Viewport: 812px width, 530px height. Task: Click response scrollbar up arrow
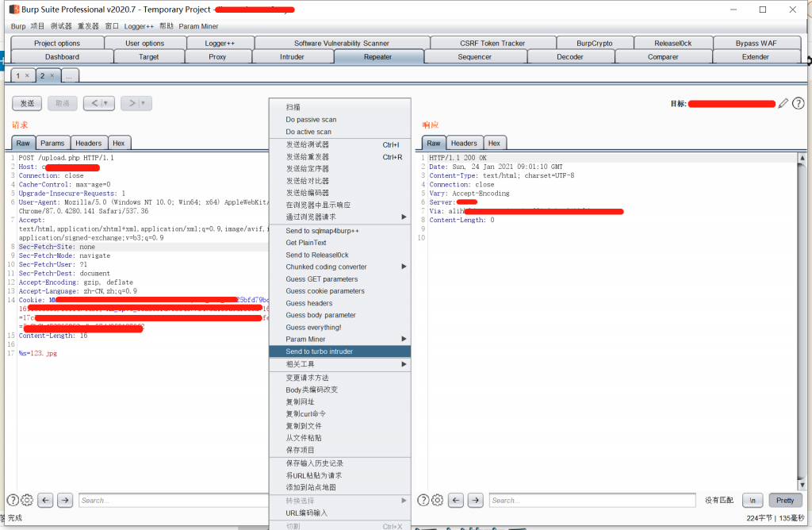click(802, 158)
